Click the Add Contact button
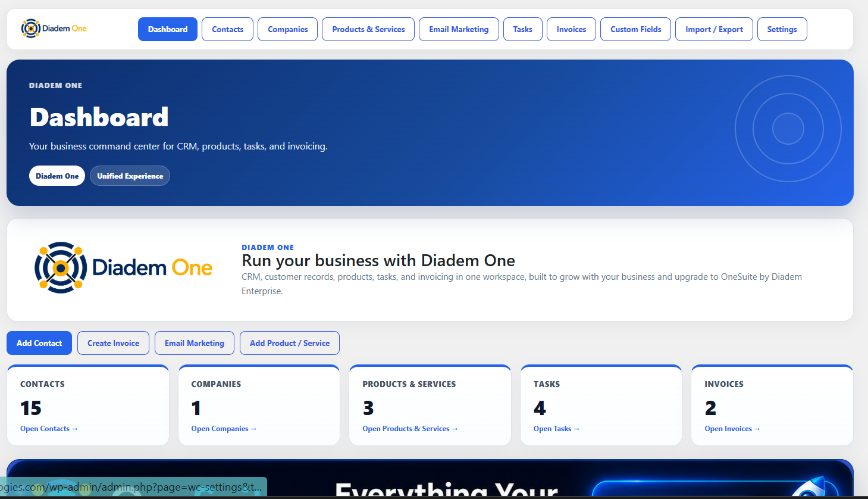868x499 pixels. tap(39, 343)
